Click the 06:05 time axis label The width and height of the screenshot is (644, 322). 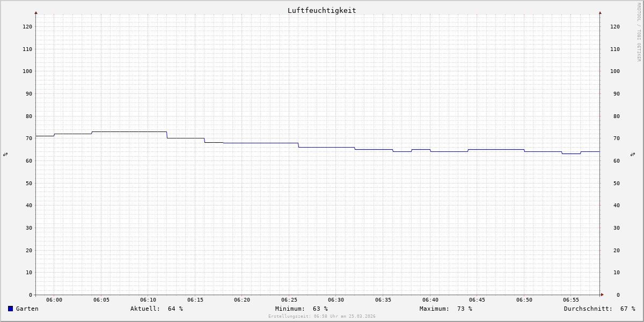pyautogui.click(x=101, y=300)
